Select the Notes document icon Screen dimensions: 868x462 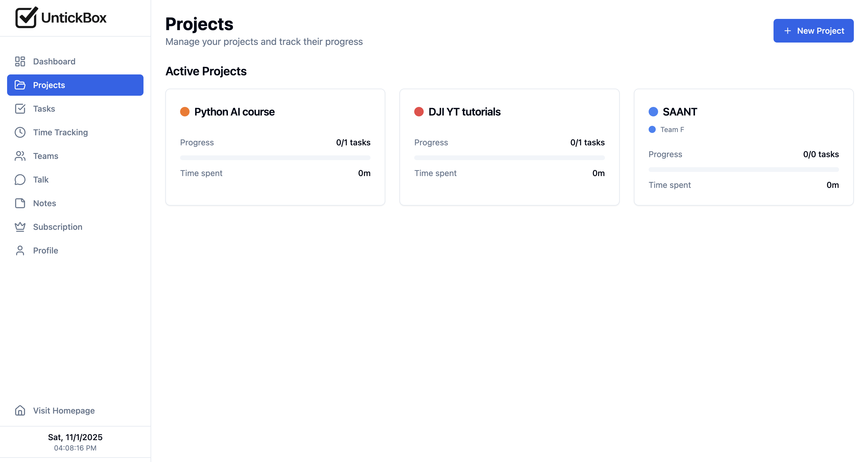pyautogui.click(x=20, y=203)
